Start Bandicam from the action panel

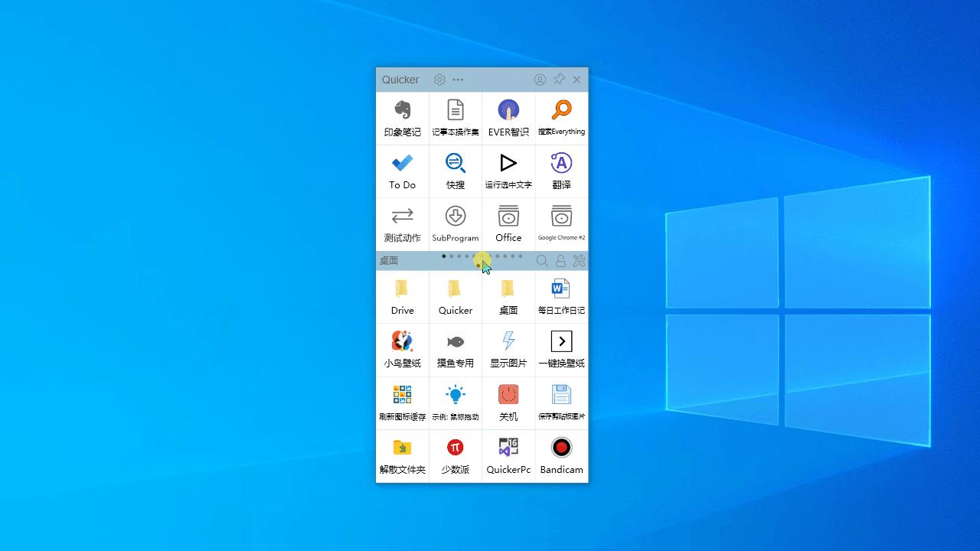pyautogui.click(x=561, y=455)
